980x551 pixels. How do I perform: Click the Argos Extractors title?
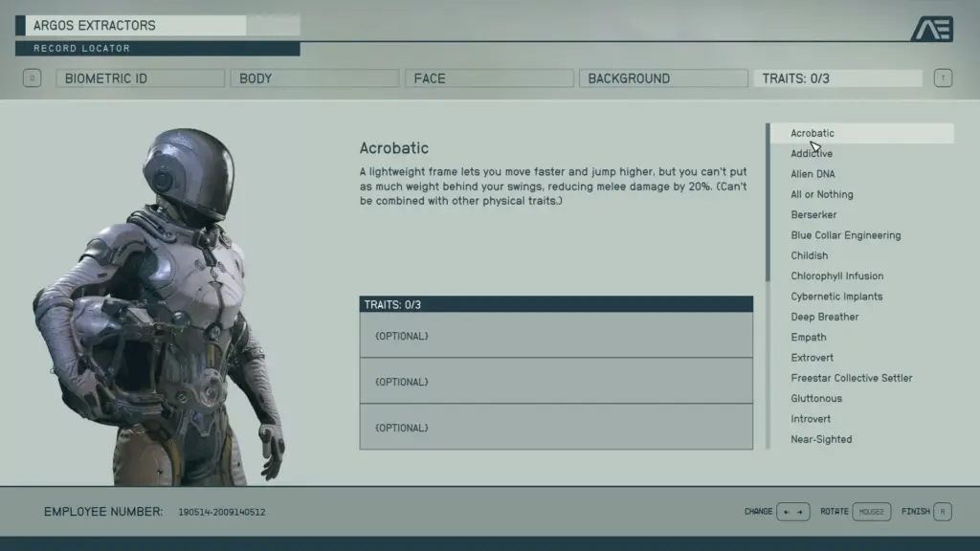pos(95,26)
